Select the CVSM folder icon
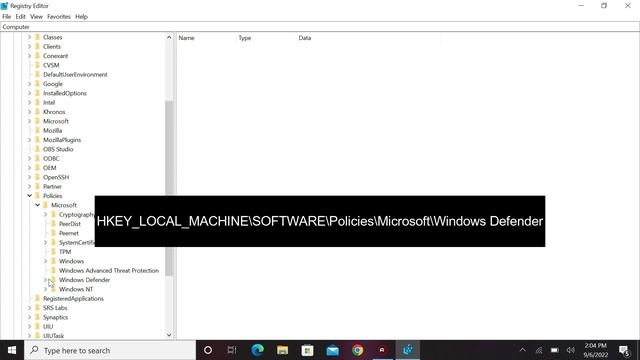640x360 pixels. pos(37,65)
